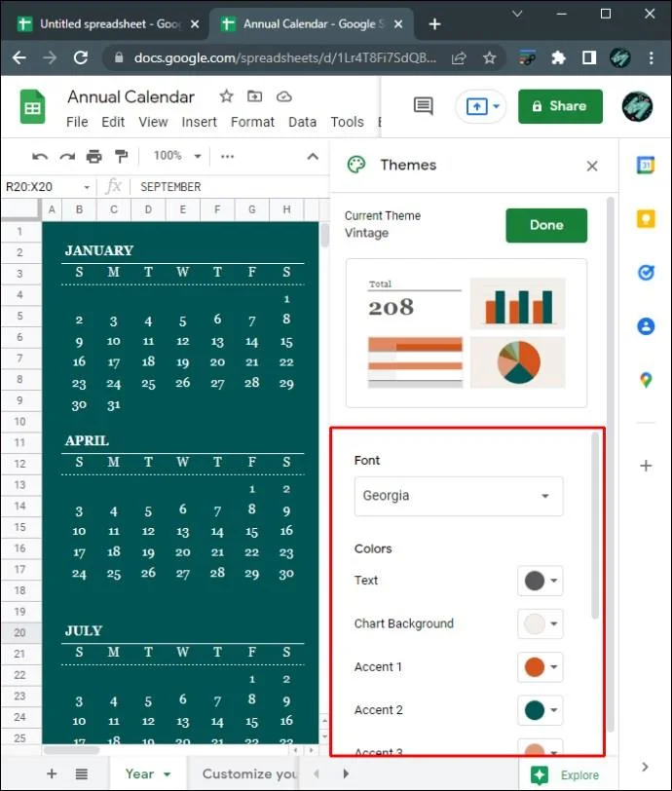Click the formula bar showing SEPTEMBER
Image resolution: width=672 pixels, height=791 pixels.
pos(229,187)
